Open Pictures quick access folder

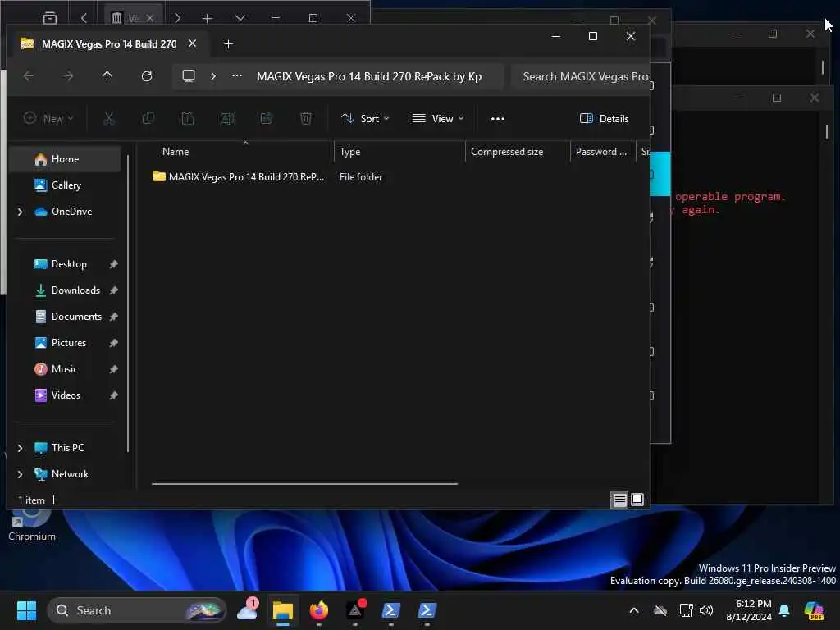69,343
